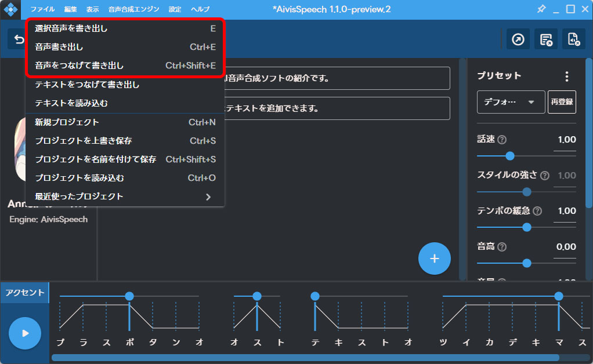Click the help icon next to 話速
The image size is (593, 364).
click(x=502, y=140)
